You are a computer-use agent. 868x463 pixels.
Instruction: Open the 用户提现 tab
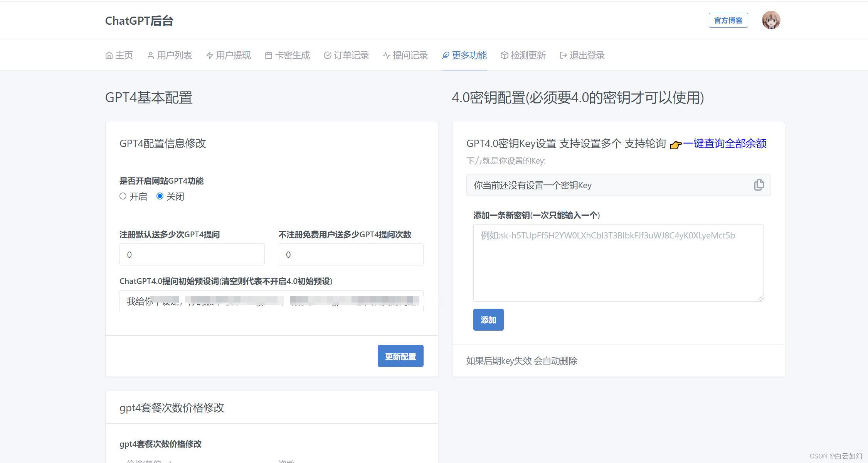228,55
